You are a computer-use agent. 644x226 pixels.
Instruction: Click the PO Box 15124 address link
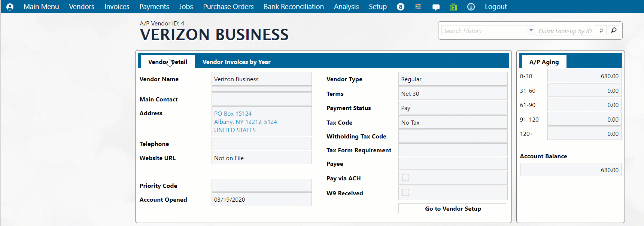point(233,114)
